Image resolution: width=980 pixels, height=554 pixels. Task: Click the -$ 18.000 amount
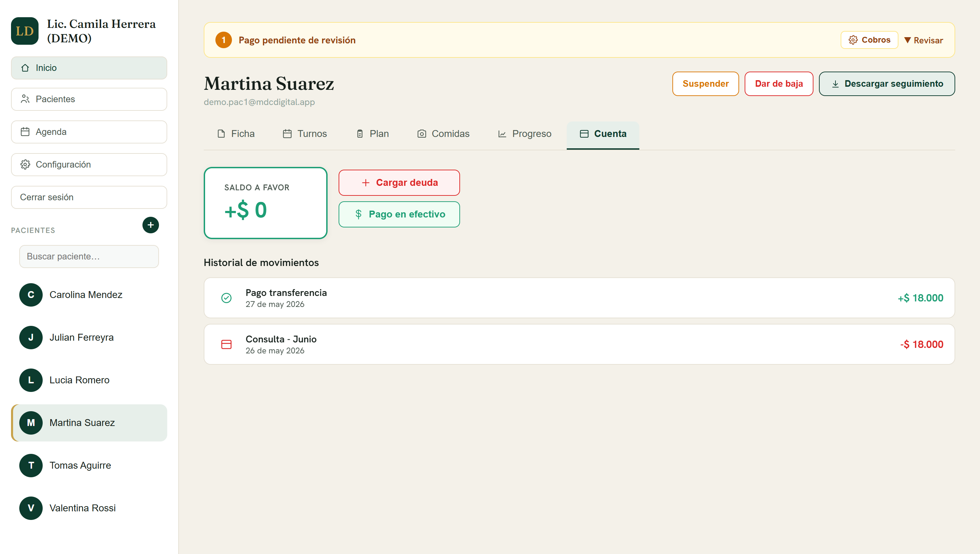click(x=922, y=344)
